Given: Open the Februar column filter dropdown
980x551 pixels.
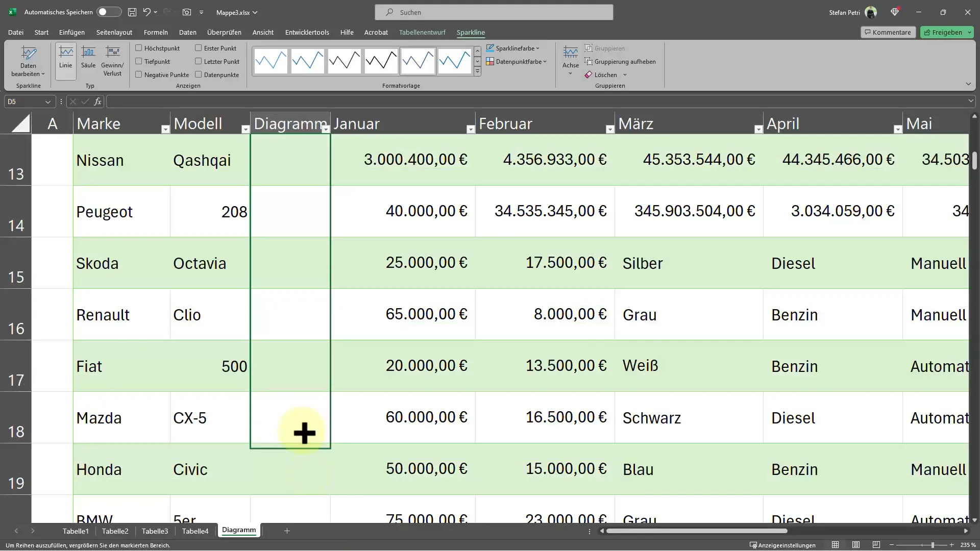Looking at the screenshot, I should (609, 130).
